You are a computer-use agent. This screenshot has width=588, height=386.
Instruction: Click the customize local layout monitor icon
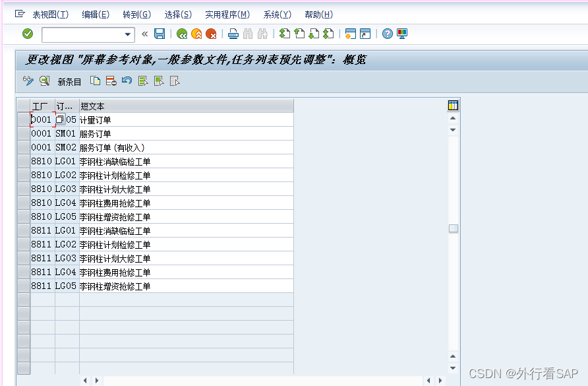pos(402,34)
